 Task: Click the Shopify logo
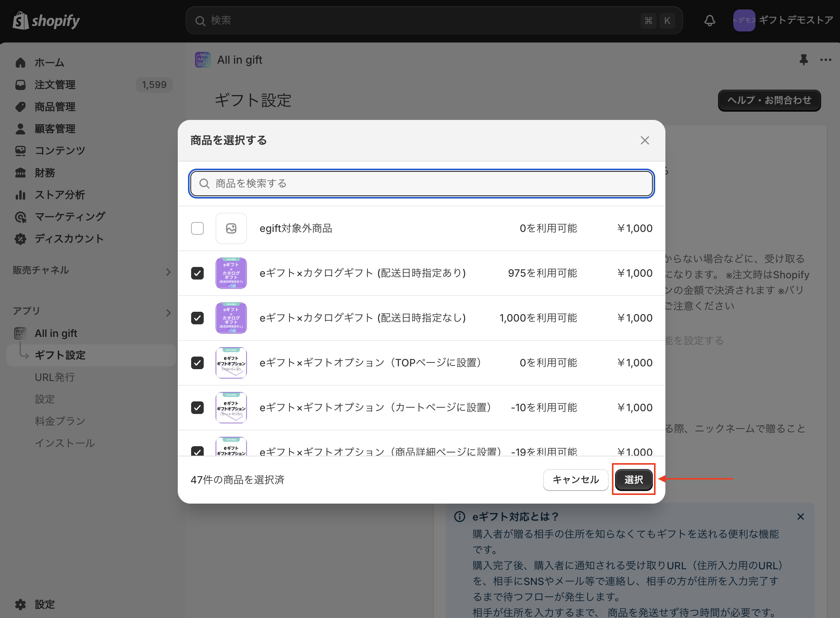(46, 20)
